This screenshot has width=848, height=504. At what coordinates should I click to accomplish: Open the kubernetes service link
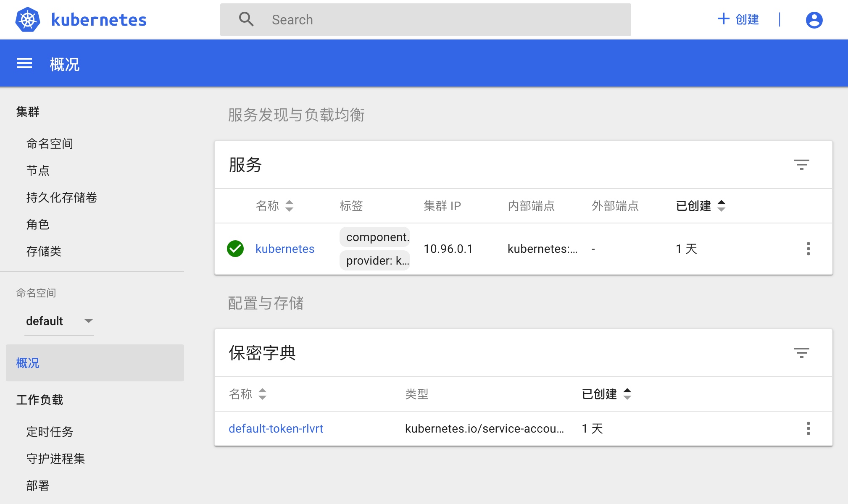tap(284, 249)
